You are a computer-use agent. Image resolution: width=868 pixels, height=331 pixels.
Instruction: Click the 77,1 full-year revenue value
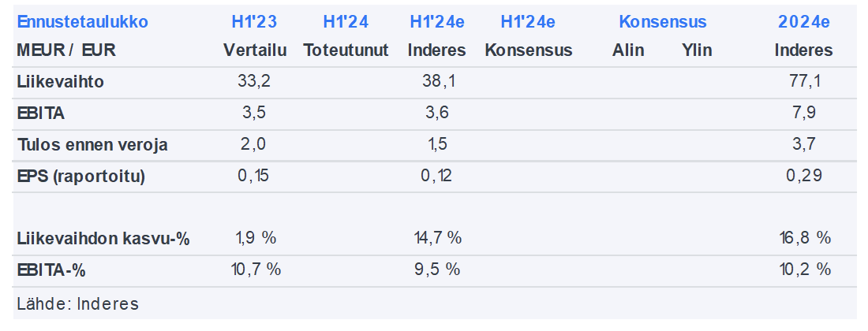pyautogui.click(x=803, y=81)
